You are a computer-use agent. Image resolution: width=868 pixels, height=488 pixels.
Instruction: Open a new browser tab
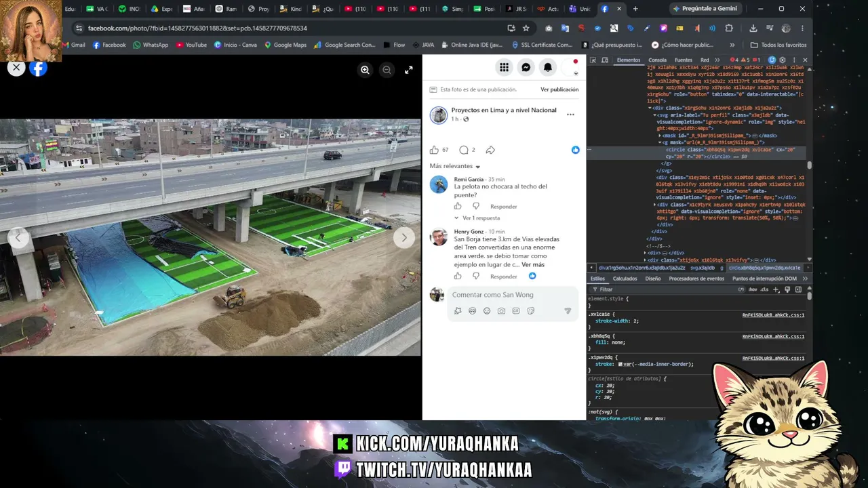tap(635, 9)
